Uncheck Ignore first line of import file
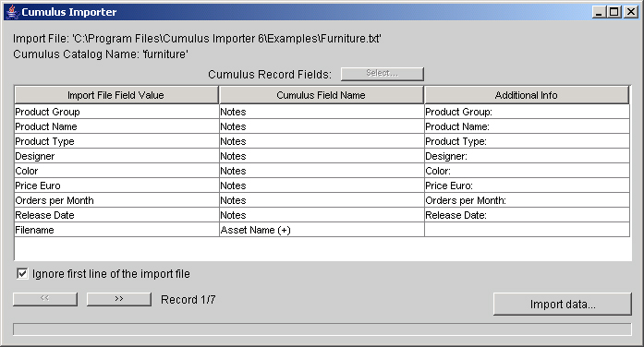 tap(22, 273)
